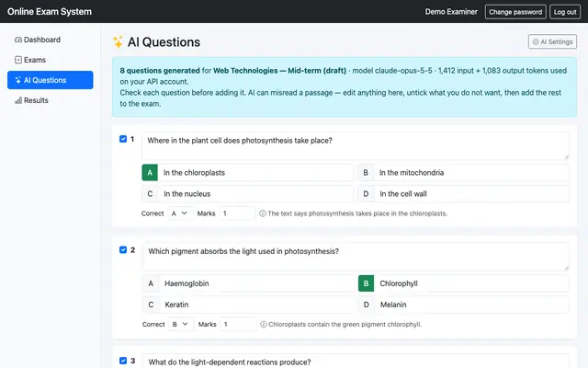Click the info icon next to chlorophyll explanation
This screenshot has width=588, height=368.
[x=264, y=324]
